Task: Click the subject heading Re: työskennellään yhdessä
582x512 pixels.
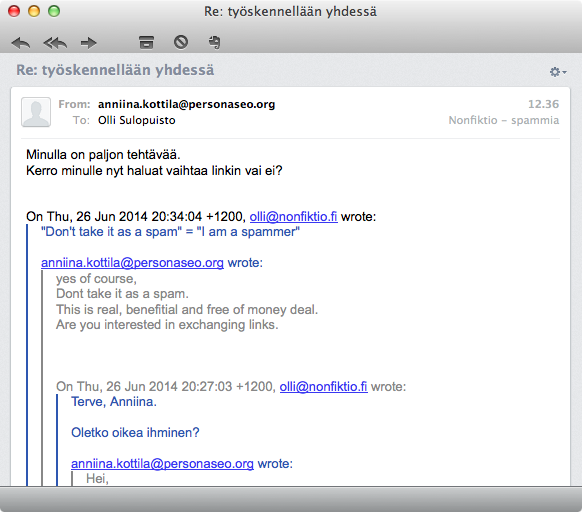Action: [x=115, y=70]
